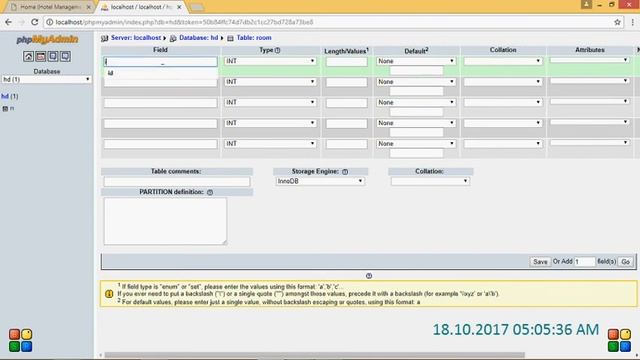Follow the Database: hd breadcrumb link
This screenshot has width=640, height=360.
coord(199,38)
